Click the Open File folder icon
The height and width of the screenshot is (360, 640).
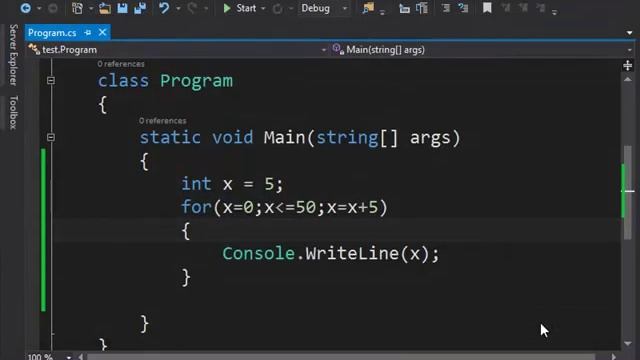105,8
